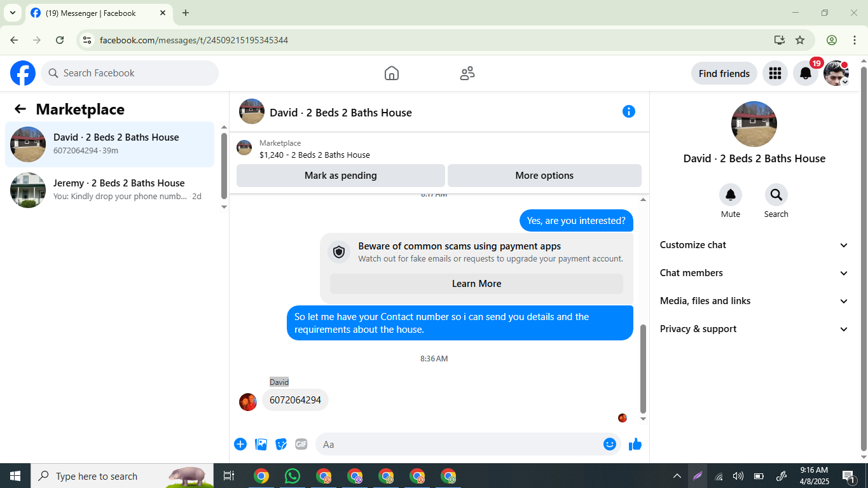The height and width of the screenshot is (488, 868).
Task: Click the 6072064294 message bubble
Action: click(x=295, y=400)
